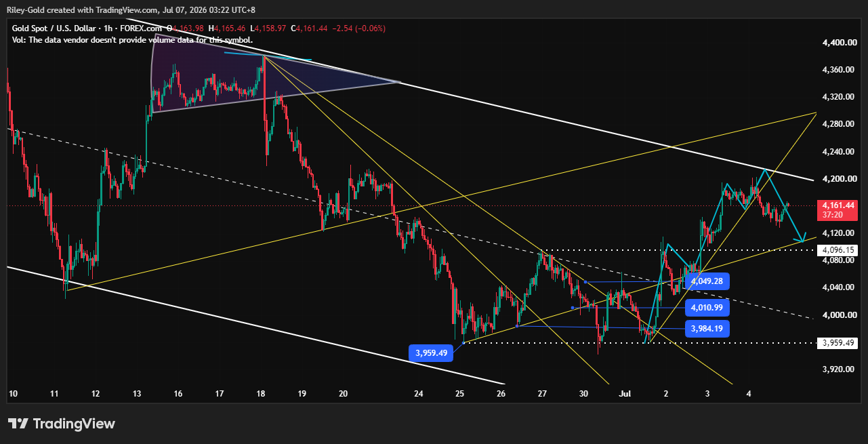
Task: Click the Jul label on the time axis
Action: (x=624, y=393)
